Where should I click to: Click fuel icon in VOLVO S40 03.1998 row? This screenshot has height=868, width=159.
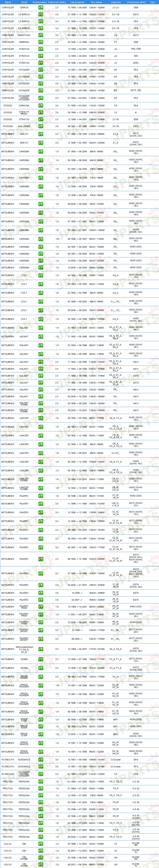click(40, 844)
